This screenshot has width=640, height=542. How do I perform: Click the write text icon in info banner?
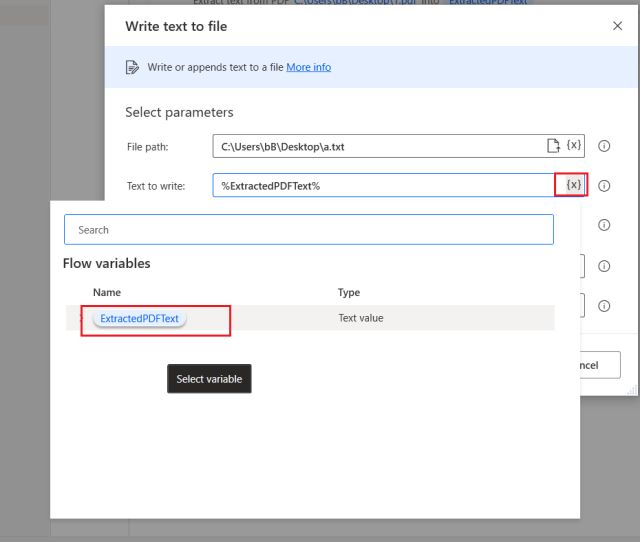click(x=132, y=67)
